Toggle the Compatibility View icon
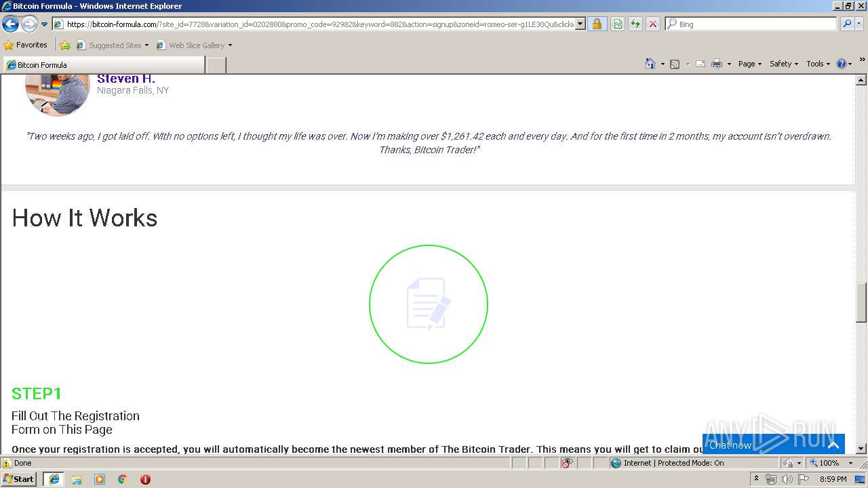The height and width of the screenshot is (488, 868). click(618, 24)
